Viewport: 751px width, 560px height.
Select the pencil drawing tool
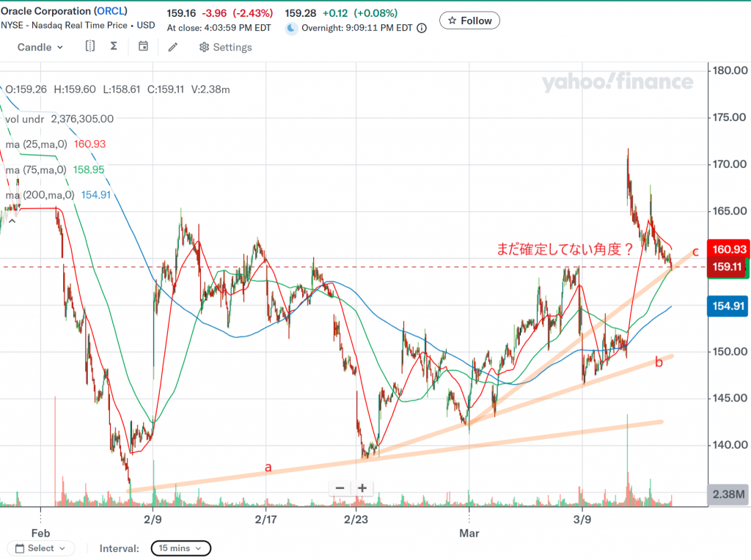172,47
